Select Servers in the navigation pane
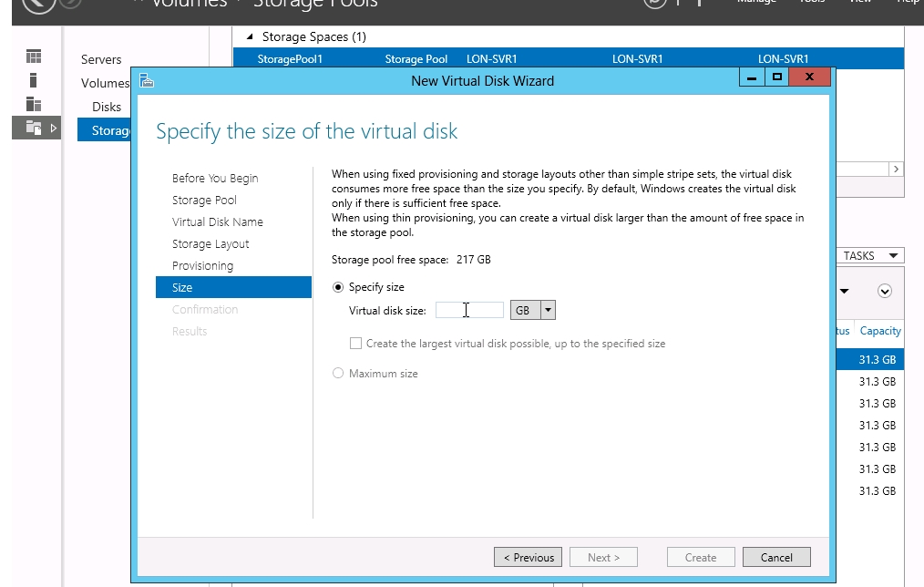The width and height of the screenshot is (924, 587). 101,59
